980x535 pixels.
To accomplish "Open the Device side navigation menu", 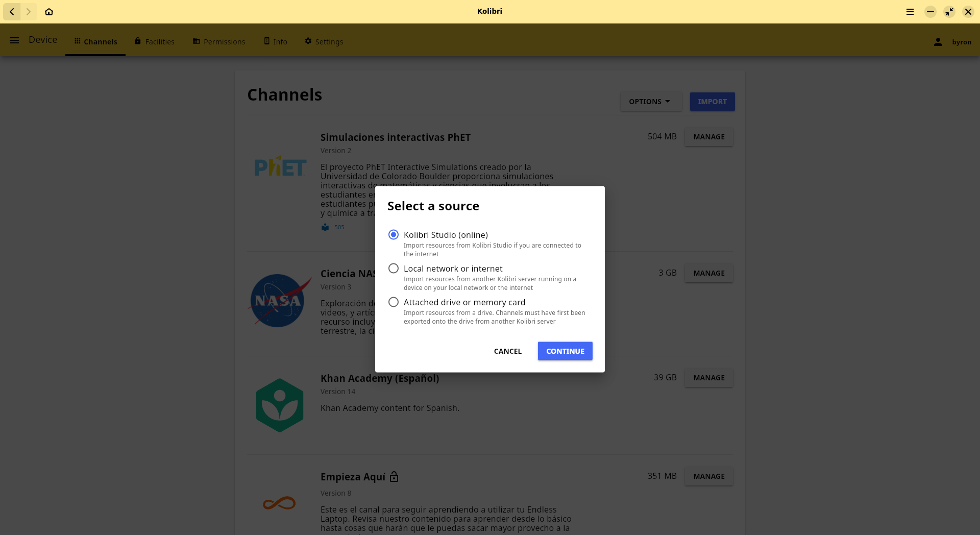I will [14, 40].
